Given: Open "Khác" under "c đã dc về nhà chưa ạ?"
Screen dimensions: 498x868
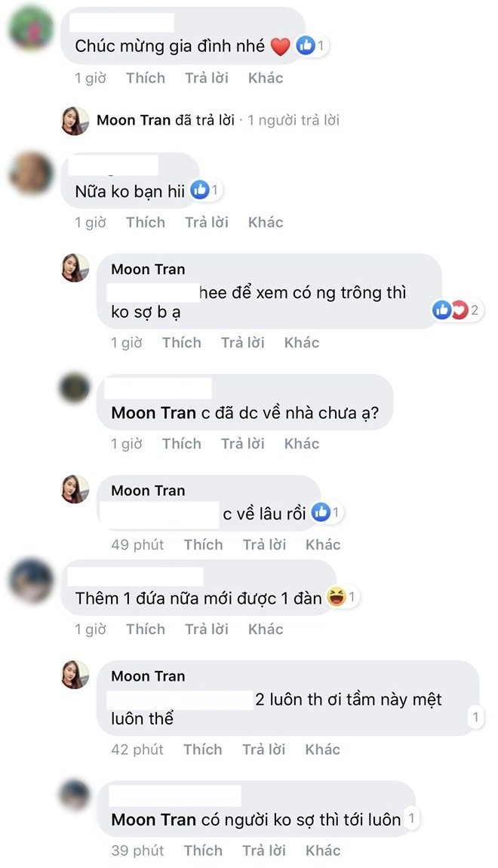Looking at the screenshot, I should point(301,443).
